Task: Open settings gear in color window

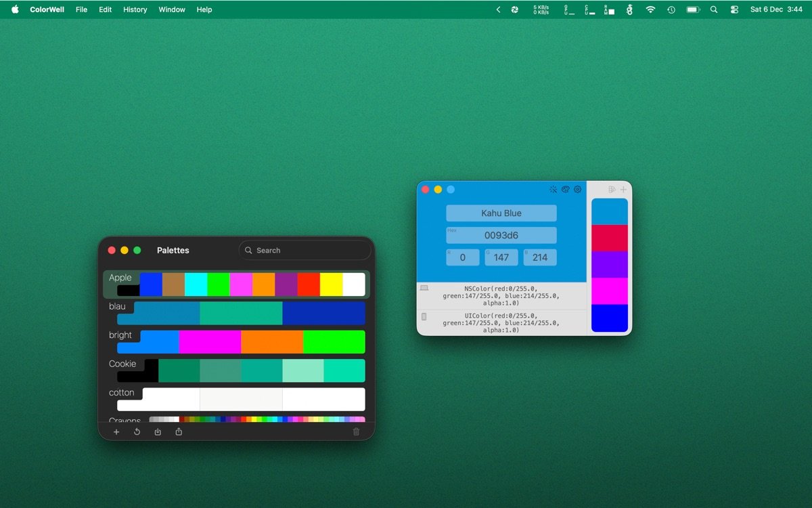Action: coord(578,190)
